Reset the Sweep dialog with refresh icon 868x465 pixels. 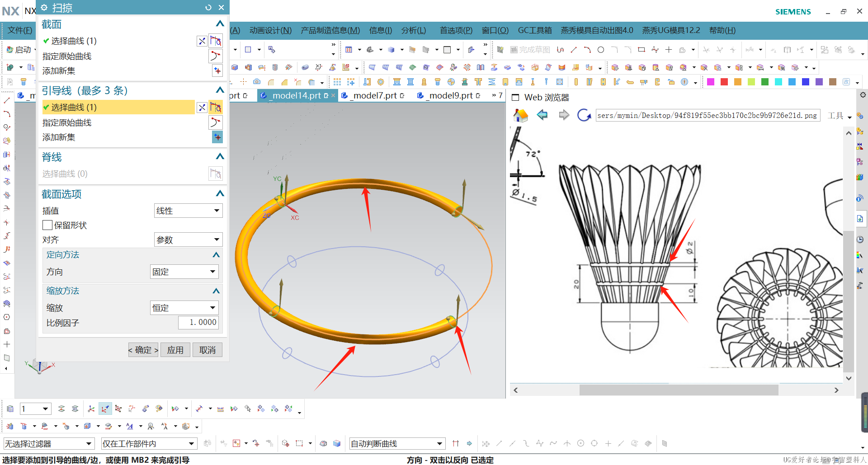[x=208, y=7]
